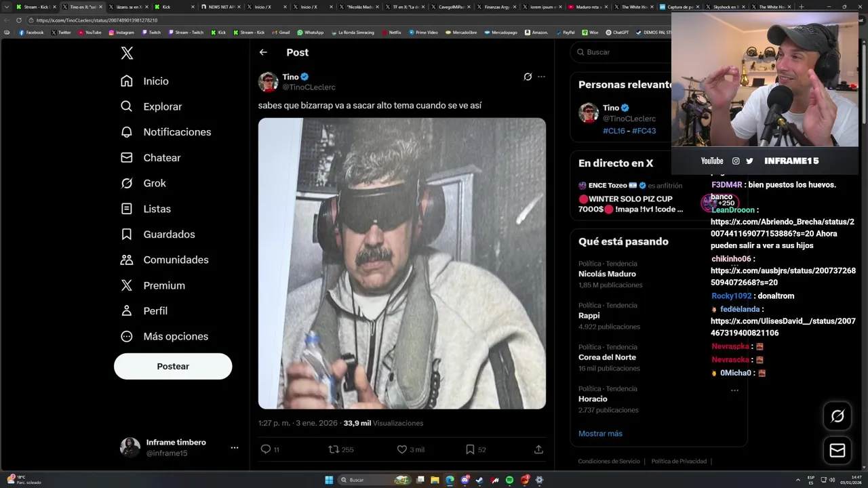Screen dimensions: 868x488
Task: Switch to the Finanzas Argy browser tab
Action: [497, 7]
